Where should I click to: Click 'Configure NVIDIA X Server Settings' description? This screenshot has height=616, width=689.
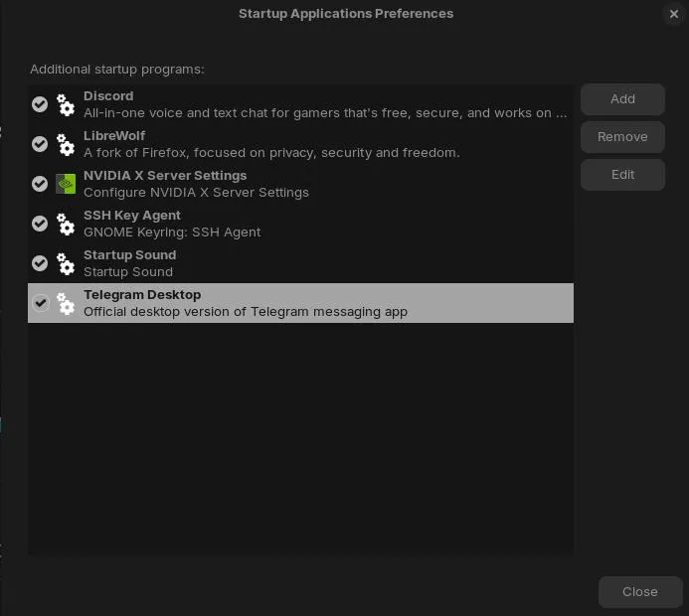tap(196, 193)
